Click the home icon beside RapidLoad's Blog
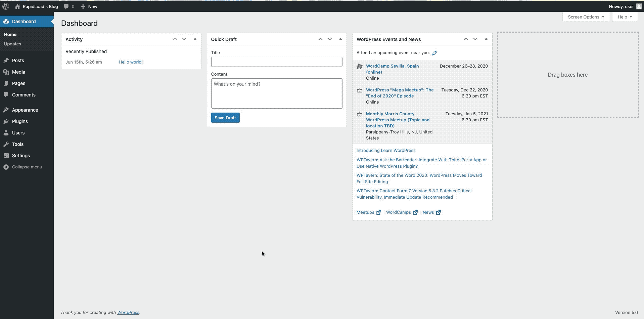The width and height of the screenshot is (644, 319). point(17,6)
